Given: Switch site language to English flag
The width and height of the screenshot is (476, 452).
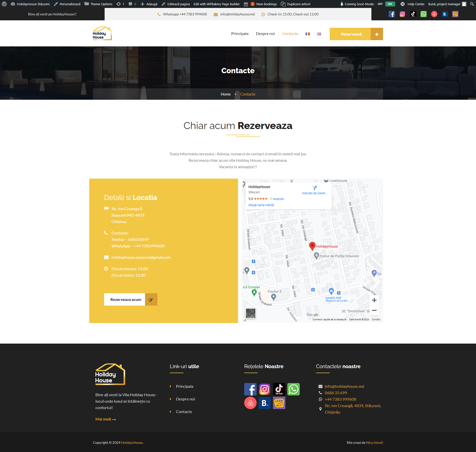Looking at the screenshot, I should tap(319, 34).
